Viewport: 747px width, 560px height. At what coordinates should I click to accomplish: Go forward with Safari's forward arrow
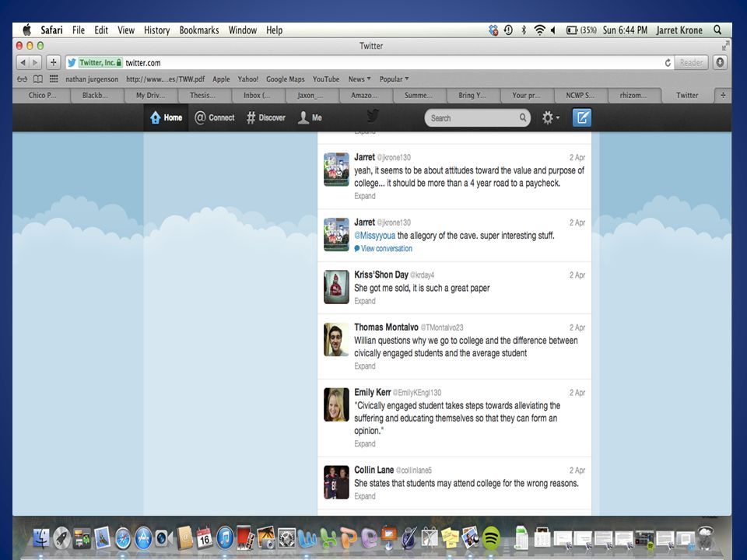pos(35,62)
